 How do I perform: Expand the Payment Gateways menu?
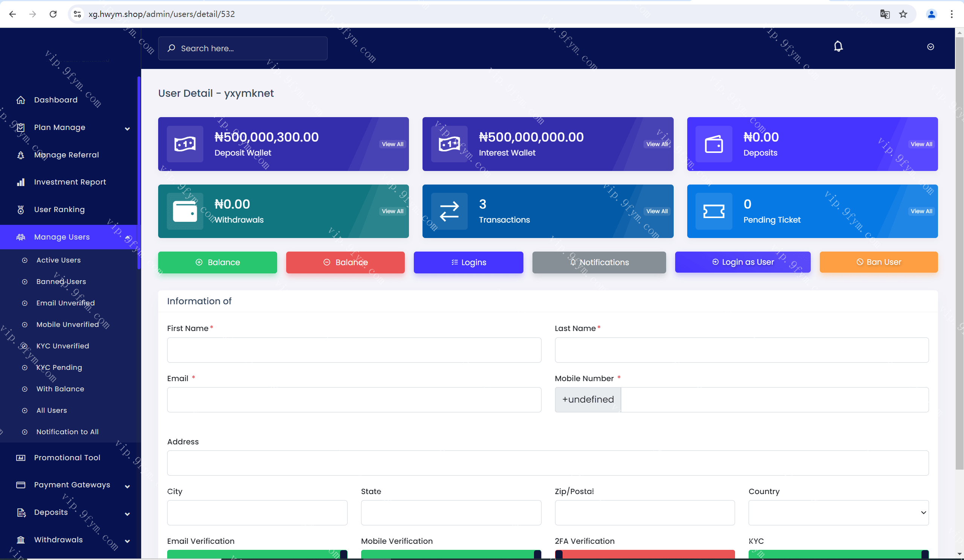(127, 486)
